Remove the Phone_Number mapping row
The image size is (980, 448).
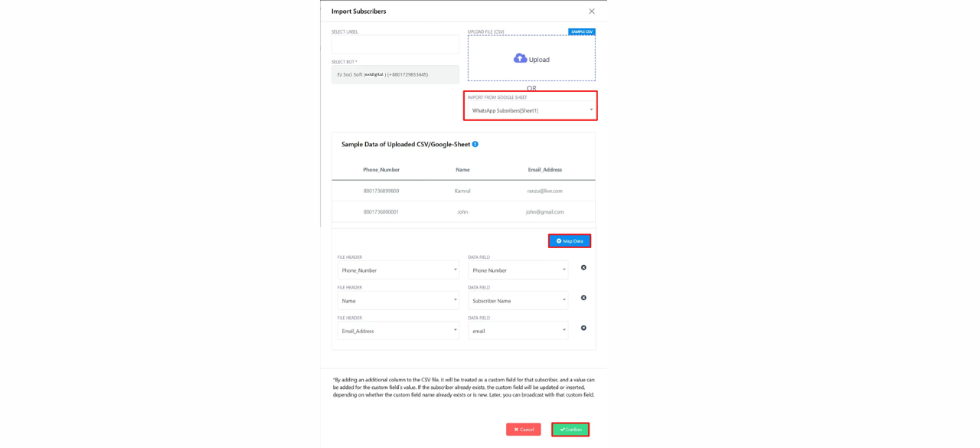583,267
